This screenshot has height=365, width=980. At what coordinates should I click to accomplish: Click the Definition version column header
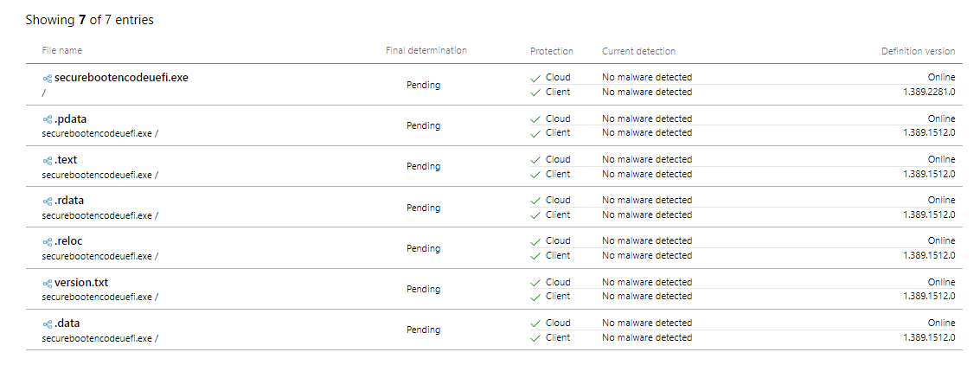[x=918, y=51]
